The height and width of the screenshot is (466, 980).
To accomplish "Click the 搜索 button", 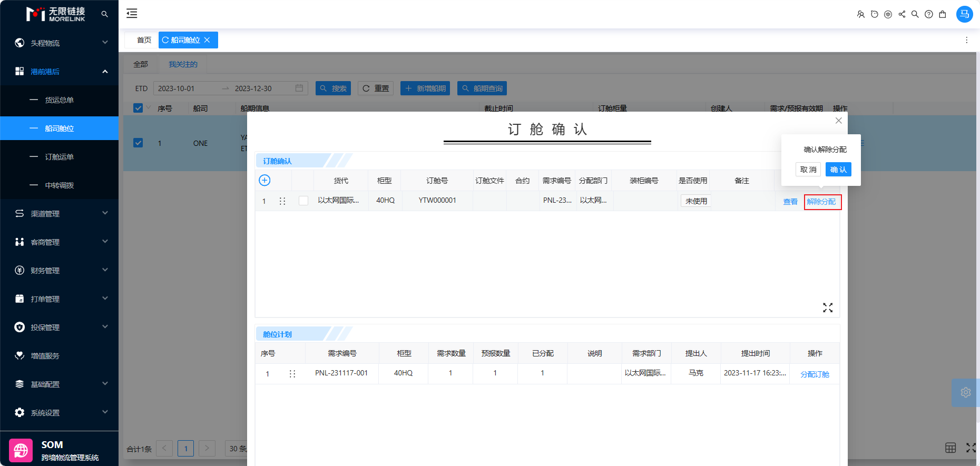I will [333, 88].
